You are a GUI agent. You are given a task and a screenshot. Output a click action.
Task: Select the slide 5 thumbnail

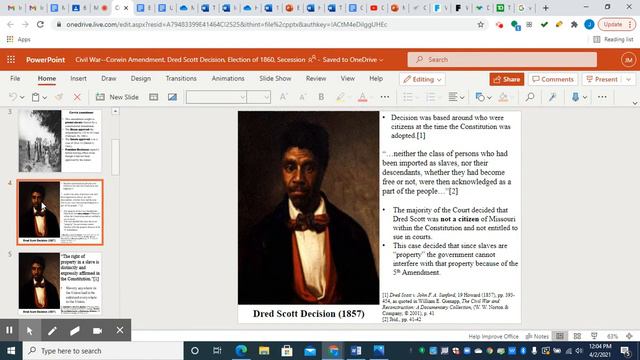pyautogui.click(x=60, y=283)
